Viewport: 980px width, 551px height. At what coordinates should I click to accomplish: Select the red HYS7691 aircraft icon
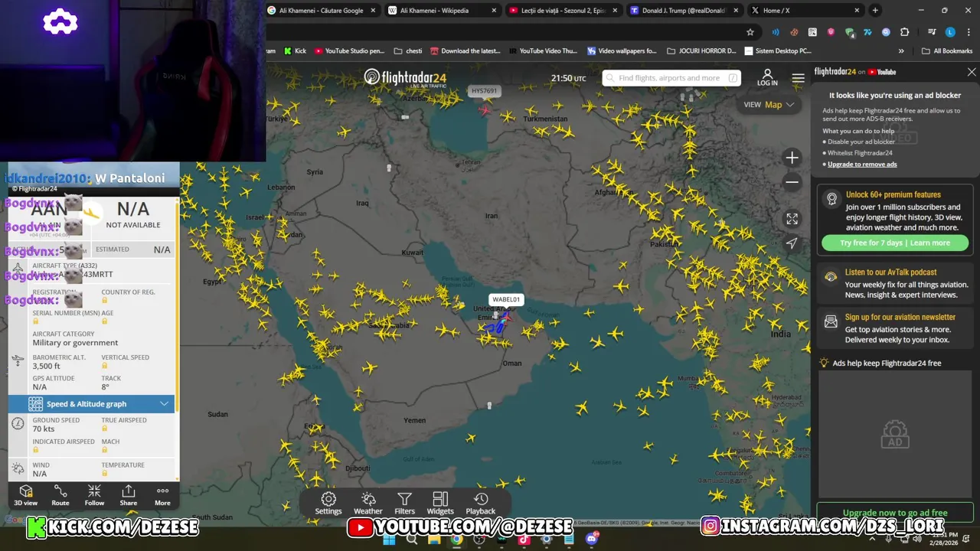484,109
